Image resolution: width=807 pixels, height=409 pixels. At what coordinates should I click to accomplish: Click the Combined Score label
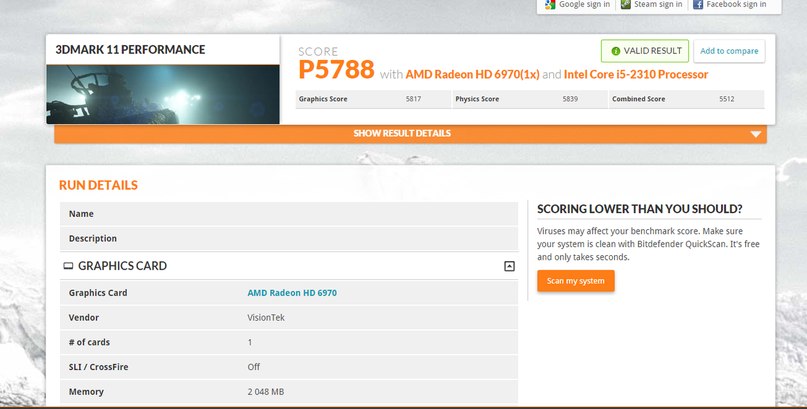(x=638, y=99)
